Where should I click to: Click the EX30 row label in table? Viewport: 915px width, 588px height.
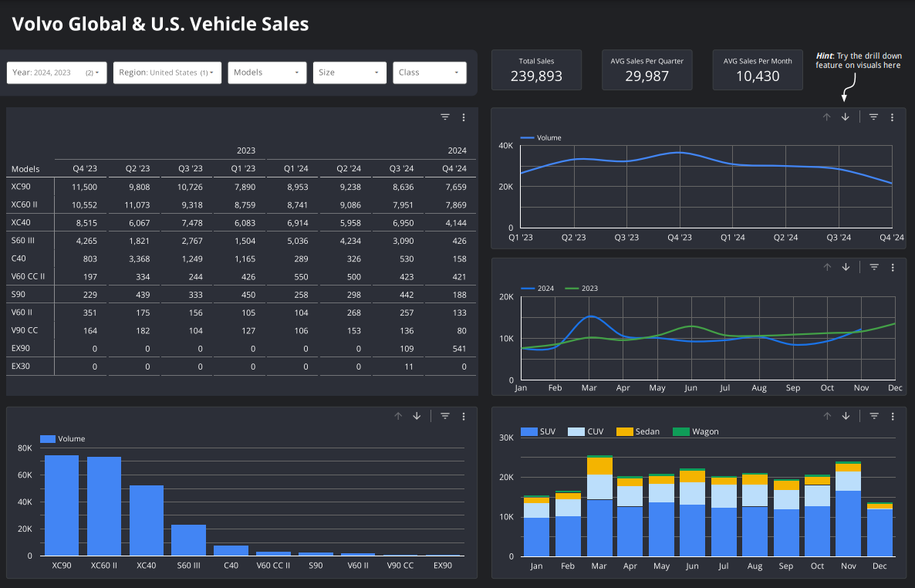tap(20, 367)
